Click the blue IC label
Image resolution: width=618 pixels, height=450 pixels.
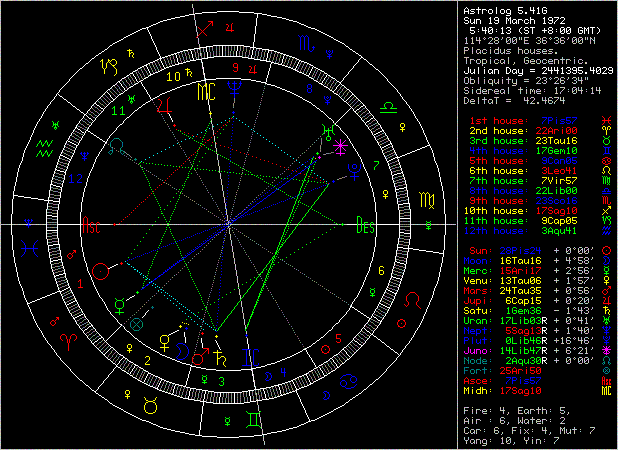[251, 358]
